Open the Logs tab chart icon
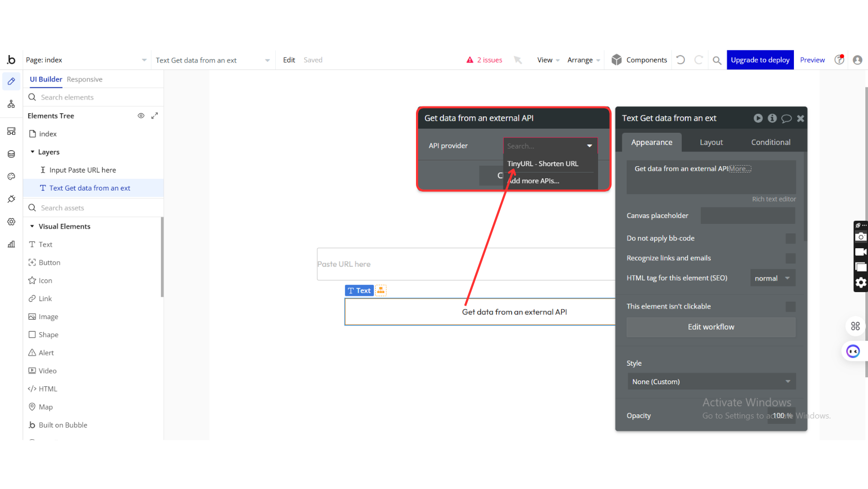The height and width of the screenshot is (489, 868). click(x=11, y=244)
